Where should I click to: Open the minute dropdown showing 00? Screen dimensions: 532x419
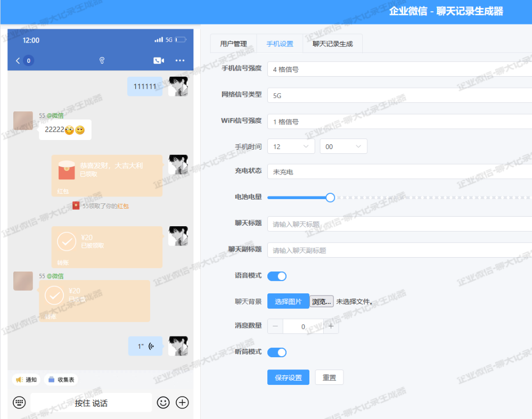(343, 146)
